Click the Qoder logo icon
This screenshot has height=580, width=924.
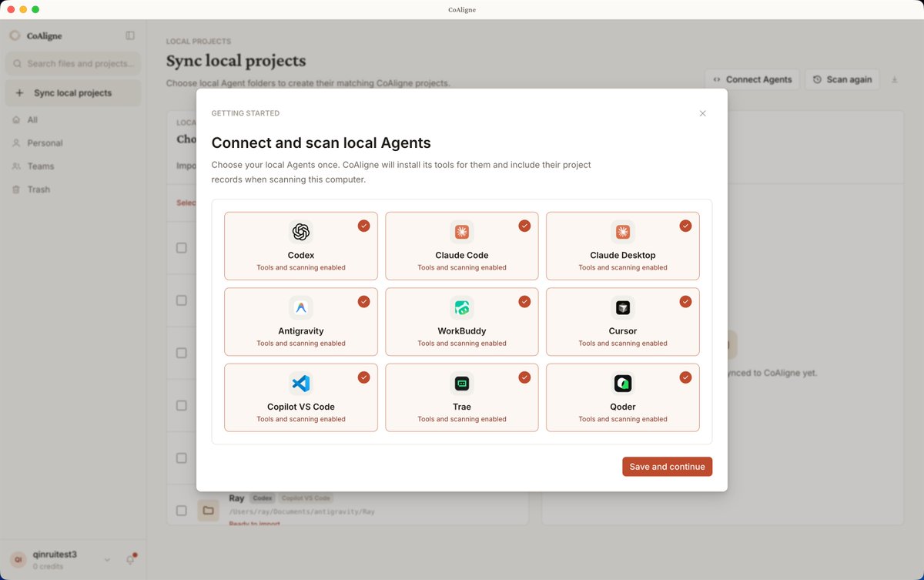[623, 384]
